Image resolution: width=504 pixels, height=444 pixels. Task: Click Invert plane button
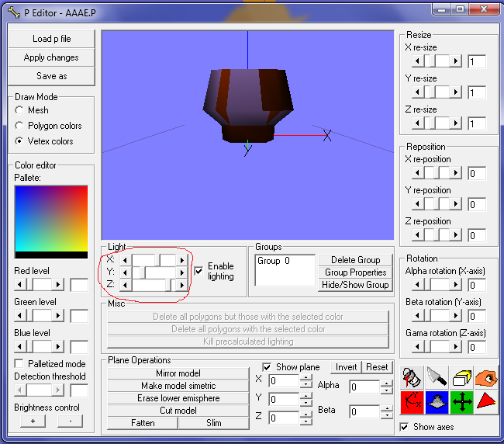point(346,367)
